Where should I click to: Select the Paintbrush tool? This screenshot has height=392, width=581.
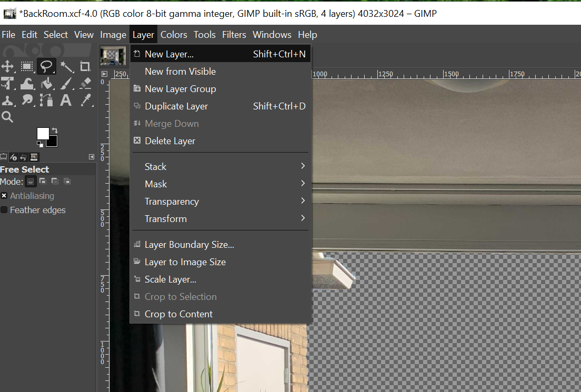[x=65, y=83]
